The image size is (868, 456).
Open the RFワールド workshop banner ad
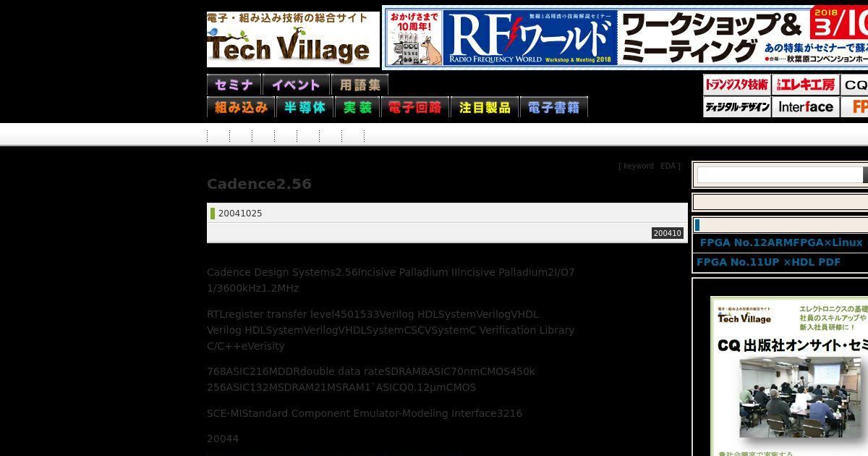tap(626, 37)
